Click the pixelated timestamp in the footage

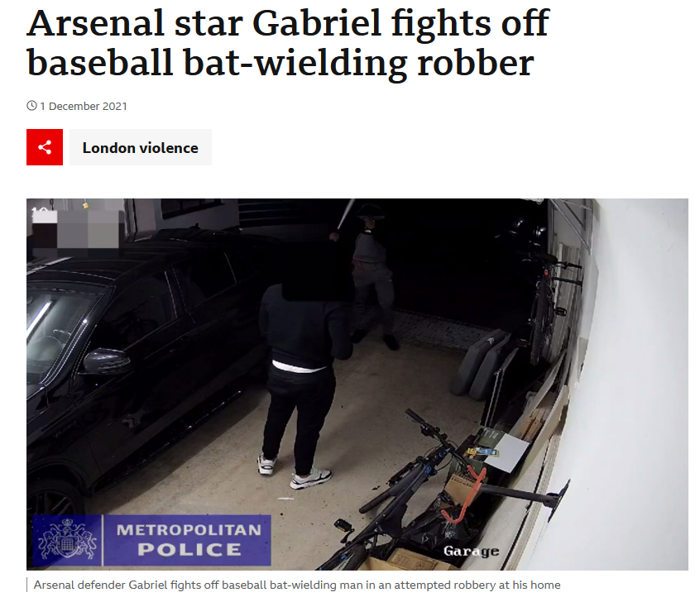tap(75, 229)
